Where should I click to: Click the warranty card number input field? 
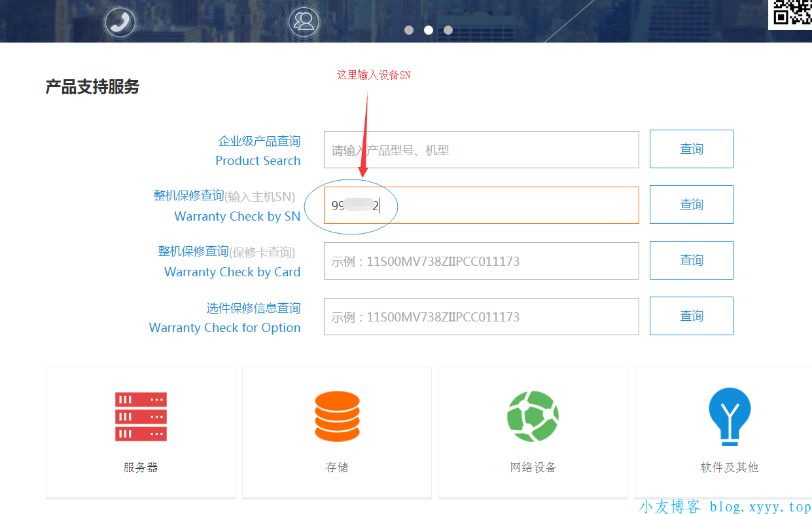tap(481, 261)
